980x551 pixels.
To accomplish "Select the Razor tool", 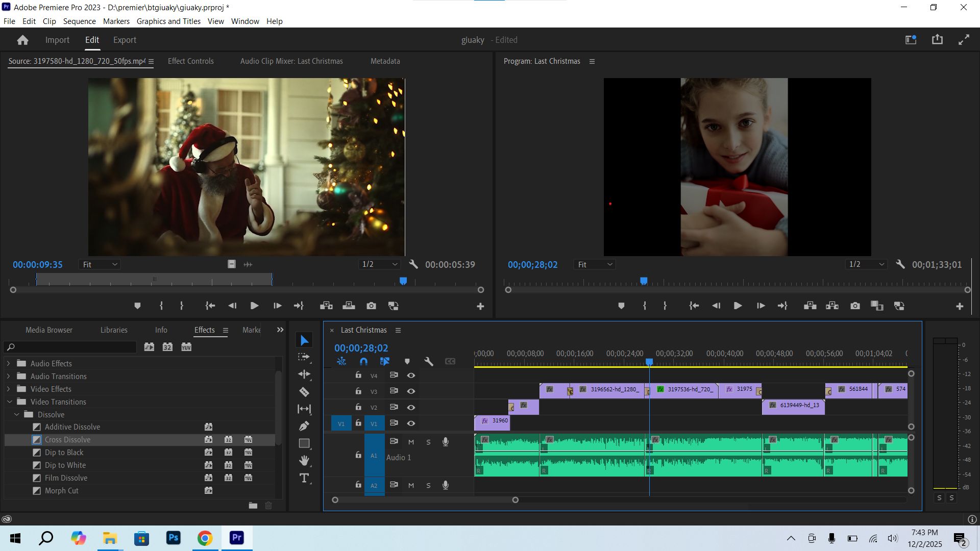I will pyautogui.click(x=304, y=392).
